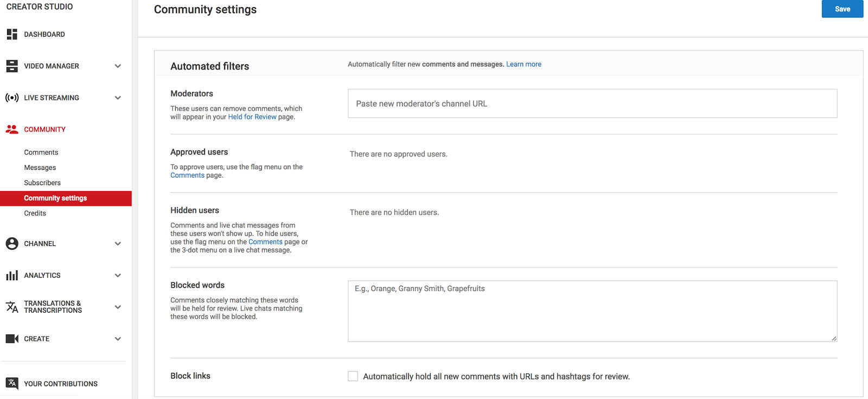Image resolution: width=868 pixels, height=399 pixels.
Task: Save the community settings
Action: [x=843, y=9]
